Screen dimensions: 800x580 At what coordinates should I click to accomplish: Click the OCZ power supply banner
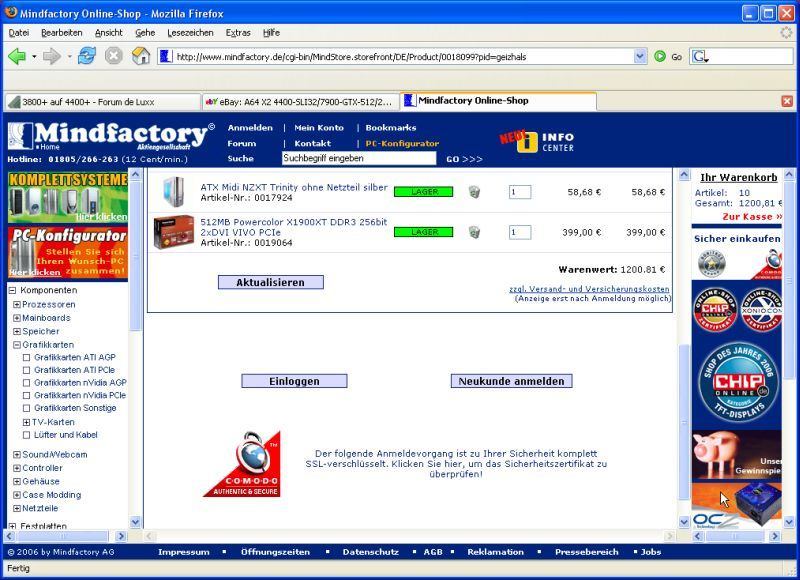(737, 506)
